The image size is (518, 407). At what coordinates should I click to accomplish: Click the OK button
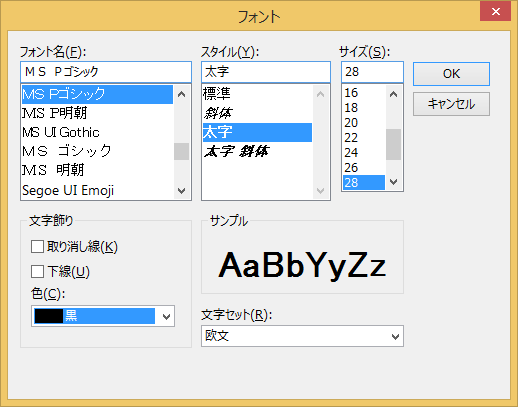(451, 74)
